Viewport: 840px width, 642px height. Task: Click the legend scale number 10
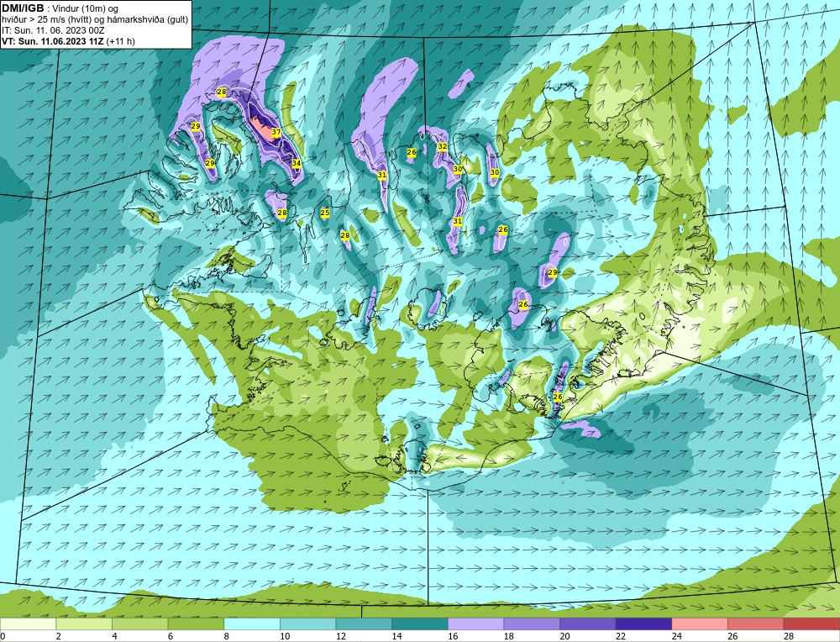(285, 636)
